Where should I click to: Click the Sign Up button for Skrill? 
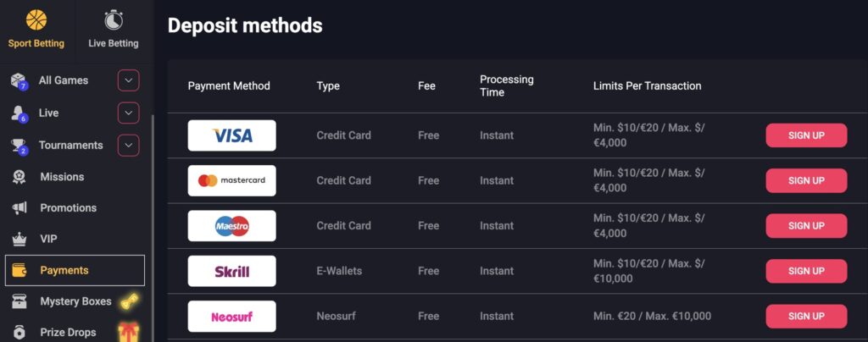806,271
